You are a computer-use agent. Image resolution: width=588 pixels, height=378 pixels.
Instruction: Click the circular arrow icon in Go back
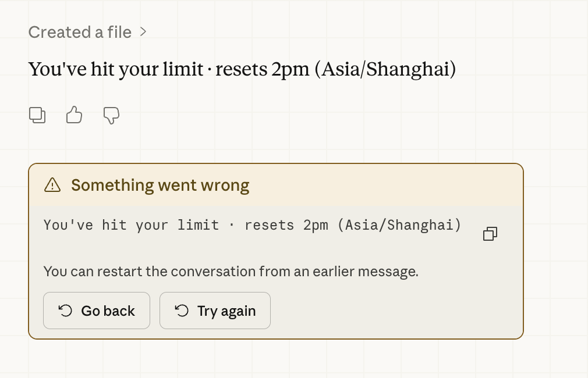click(65, 311)
